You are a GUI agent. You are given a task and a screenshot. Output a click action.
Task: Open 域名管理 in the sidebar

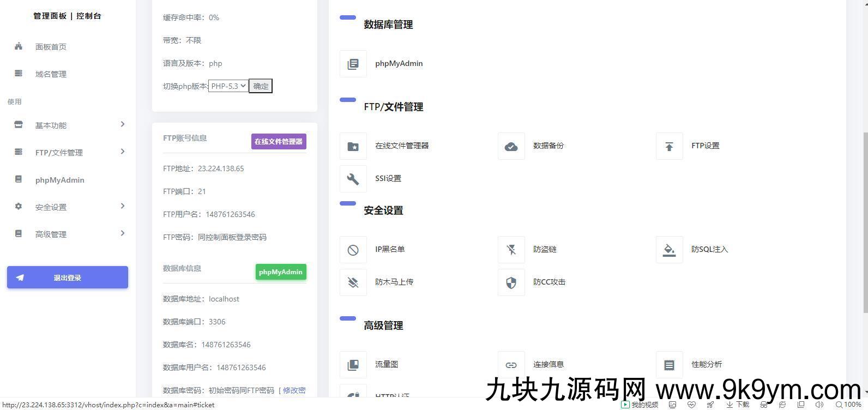coord(51,74)
